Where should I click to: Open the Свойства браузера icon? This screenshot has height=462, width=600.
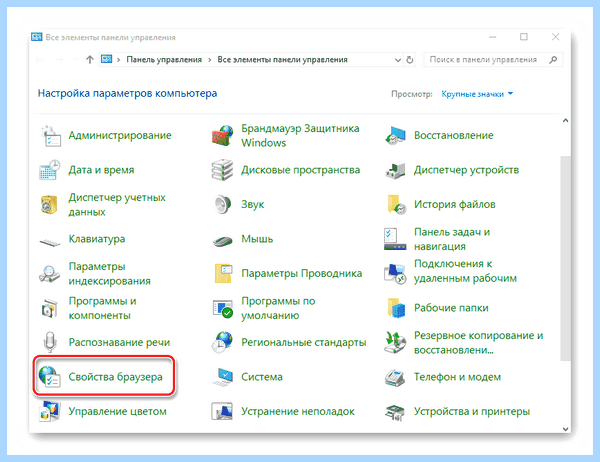tap(50, 377)
